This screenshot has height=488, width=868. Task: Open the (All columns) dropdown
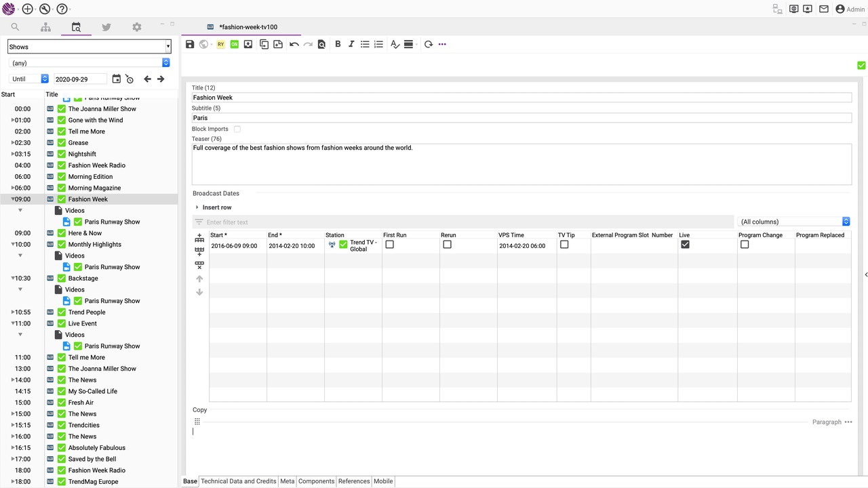(x=846, y=221)
